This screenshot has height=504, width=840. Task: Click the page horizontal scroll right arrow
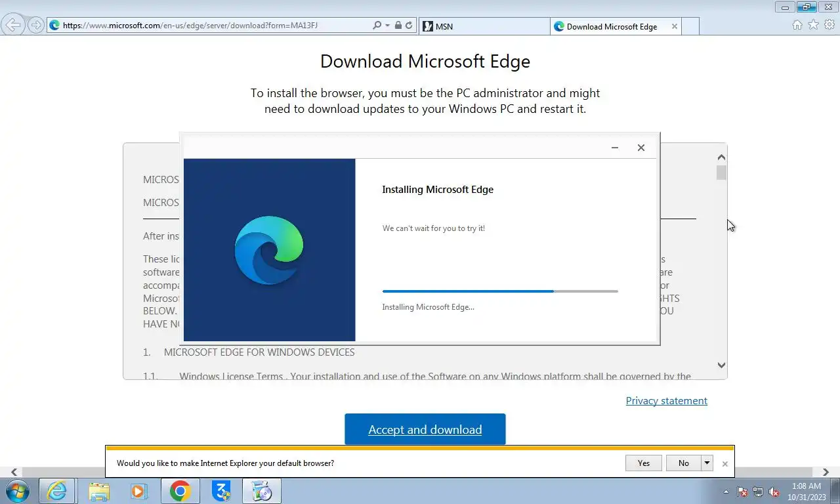pyautogui.click(x=826, y=472)
